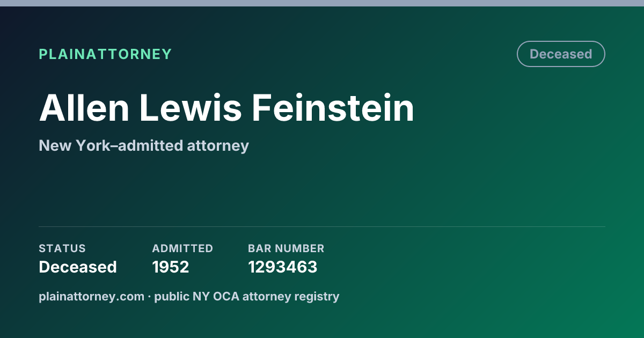Viewport: 644px width, 338px height.
Task: Click the ADMITTED field label
Action: pos(182,248)
